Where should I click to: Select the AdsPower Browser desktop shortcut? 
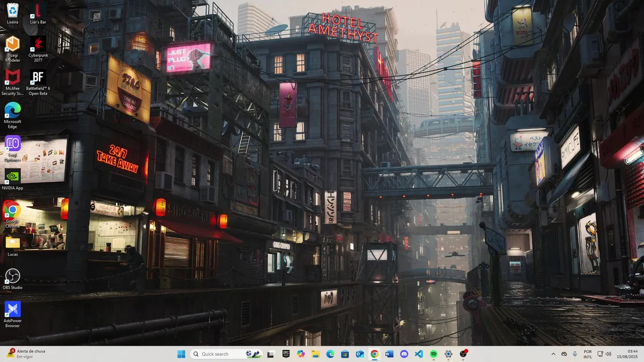13,315
